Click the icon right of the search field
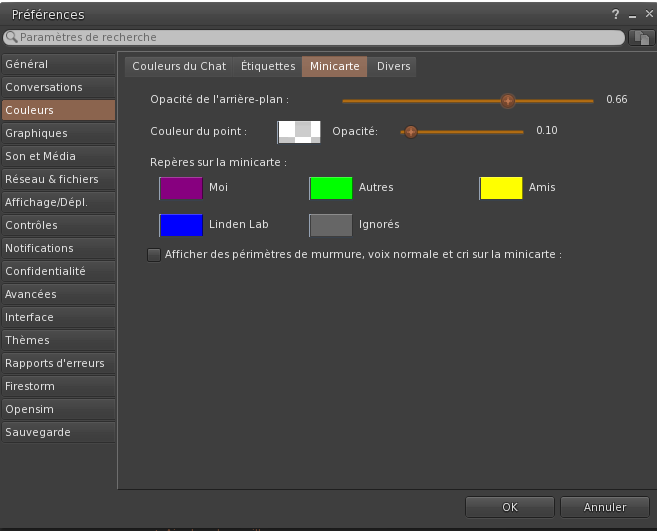 click(642, 37)
